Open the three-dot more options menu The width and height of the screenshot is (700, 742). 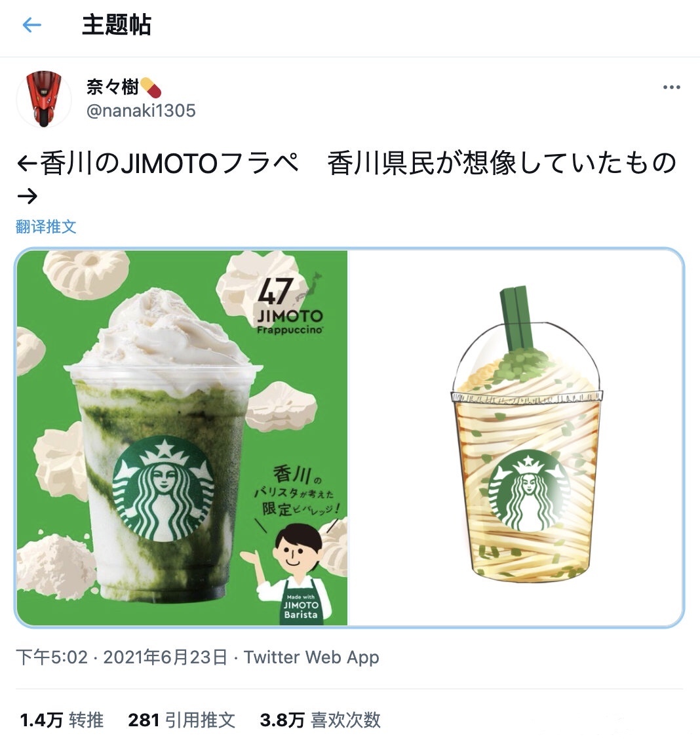[671, 87]
